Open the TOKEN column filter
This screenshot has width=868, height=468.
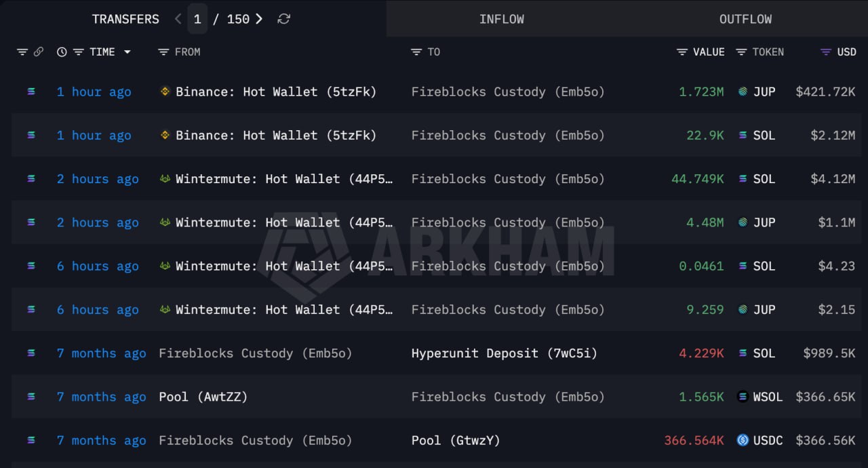(x=741, y=52)
